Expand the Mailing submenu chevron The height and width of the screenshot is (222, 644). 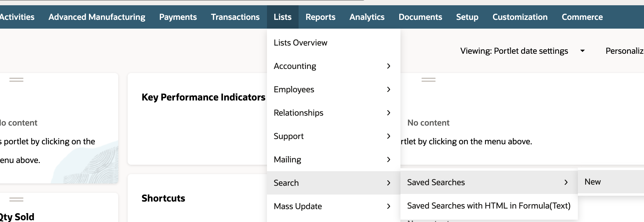click(389, 159)
